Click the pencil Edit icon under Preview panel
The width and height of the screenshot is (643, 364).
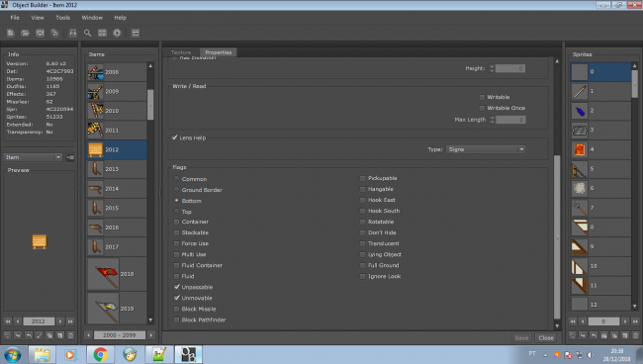click(x=39, y=335)
